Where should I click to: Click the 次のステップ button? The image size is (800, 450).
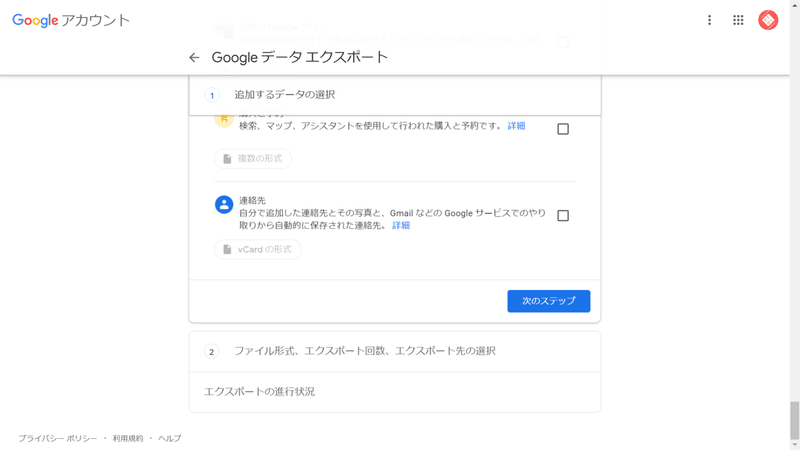[548, 301]
